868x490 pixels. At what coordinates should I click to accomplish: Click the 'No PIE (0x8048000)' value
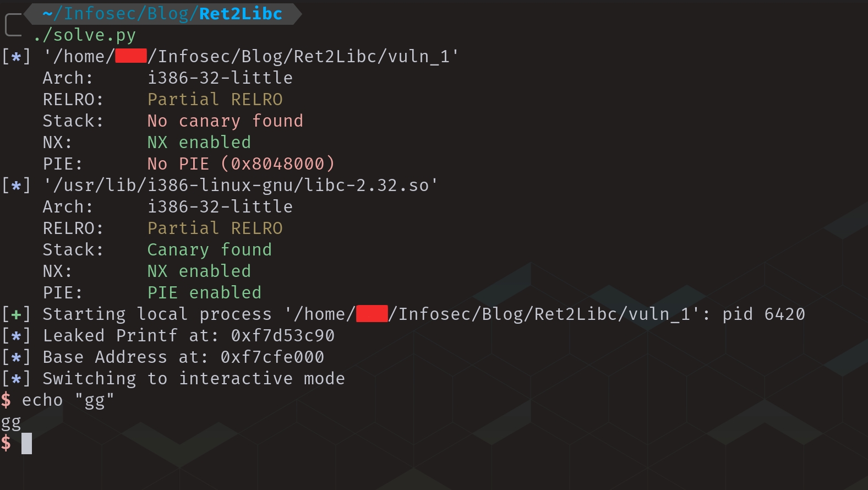[241, 164]
